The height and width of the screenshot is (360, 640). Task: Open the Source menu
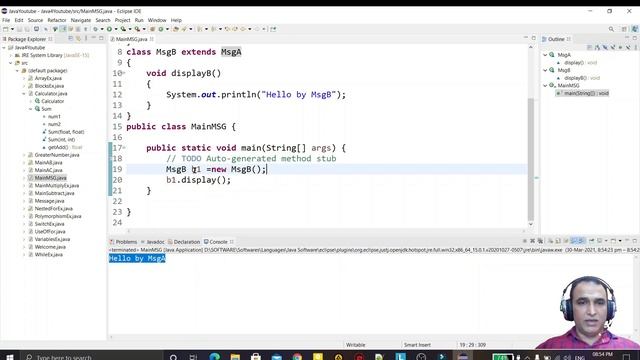tap(36, 20)
